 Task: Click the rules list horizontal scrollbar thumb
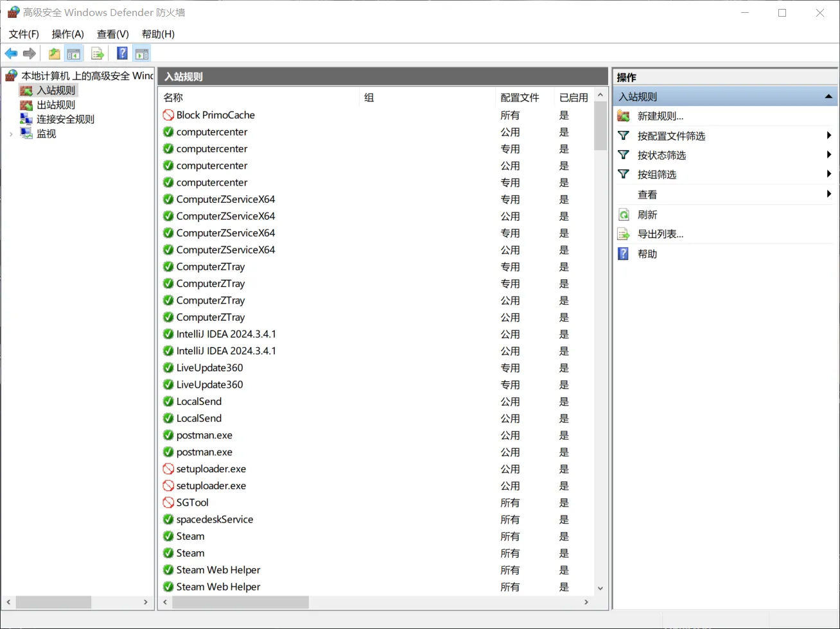[240, 602]
